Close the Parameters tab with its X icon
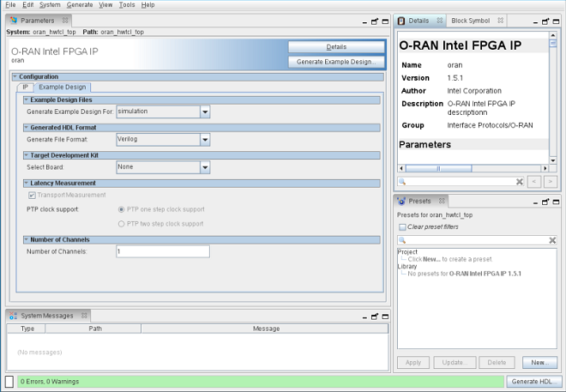This screenshot has width=566, height=392. [65, 21]
